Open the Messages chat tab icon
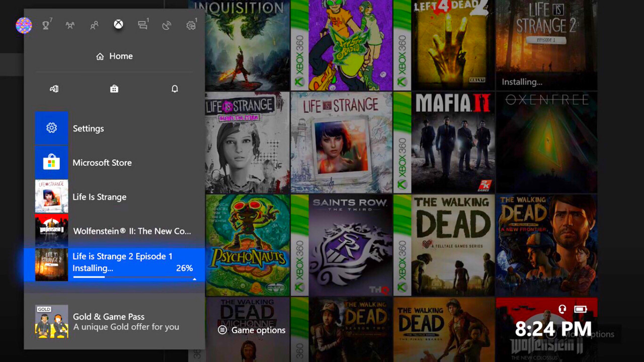 tap(143, 25)
